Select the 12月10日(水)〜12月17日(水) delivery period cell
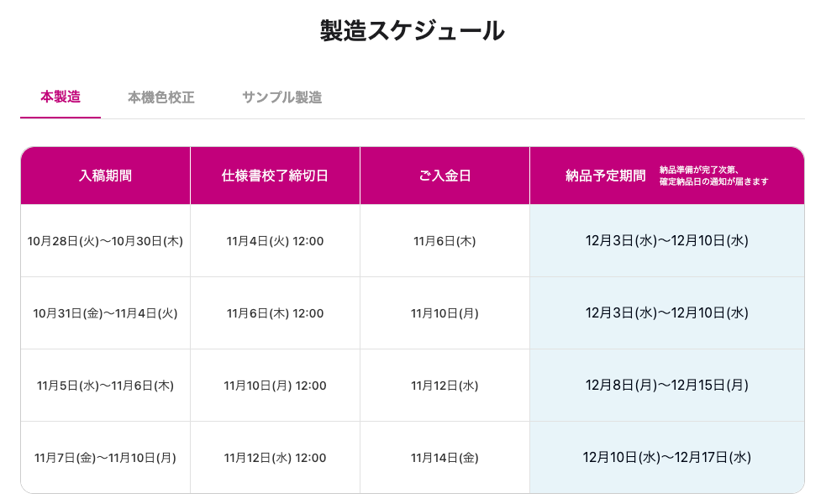This screenshot has height=504, width=826. (x=666, y=458)
